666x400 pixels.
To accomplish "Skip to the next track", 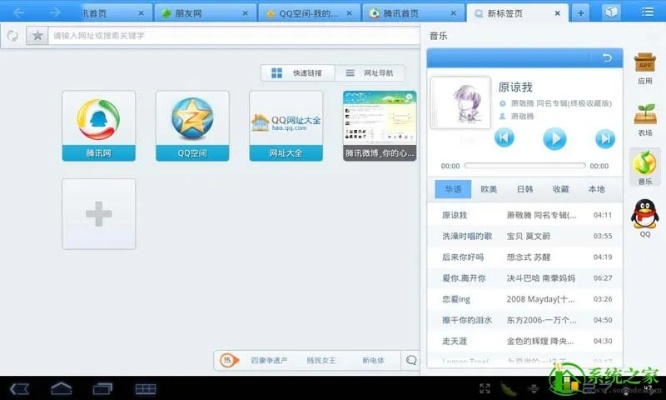I will (x=604, y=139).
